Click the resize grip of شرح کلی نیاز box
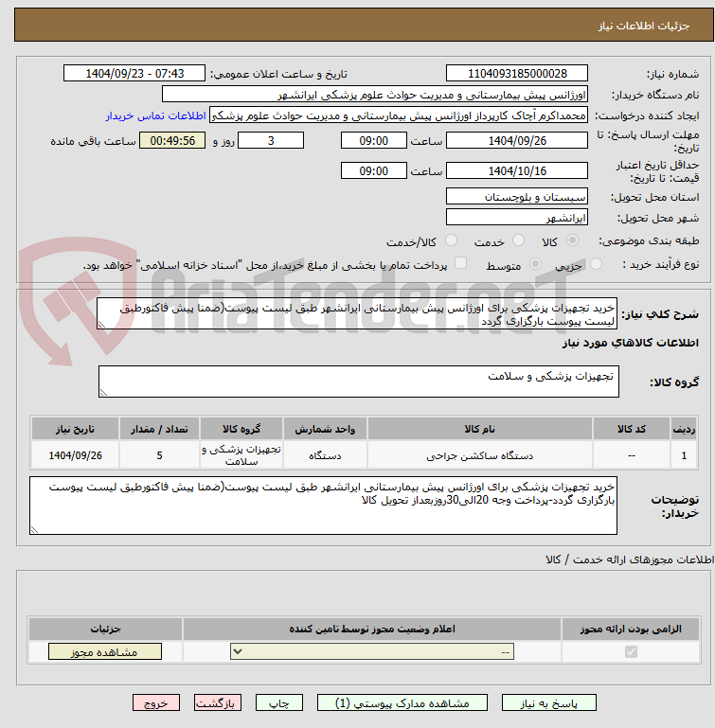This screenshot has height=728, width=715. 101,325
